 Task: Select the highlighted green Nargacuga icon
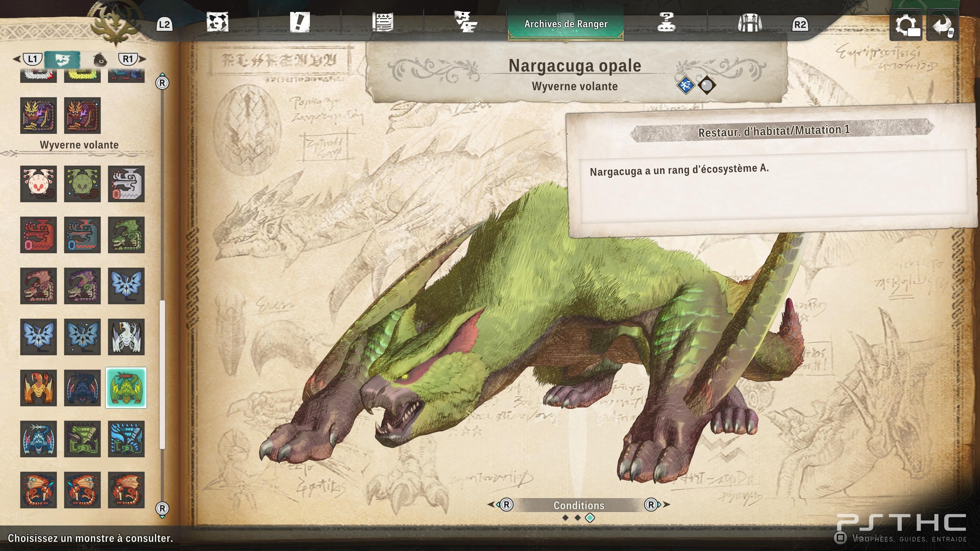click(126, 387)
